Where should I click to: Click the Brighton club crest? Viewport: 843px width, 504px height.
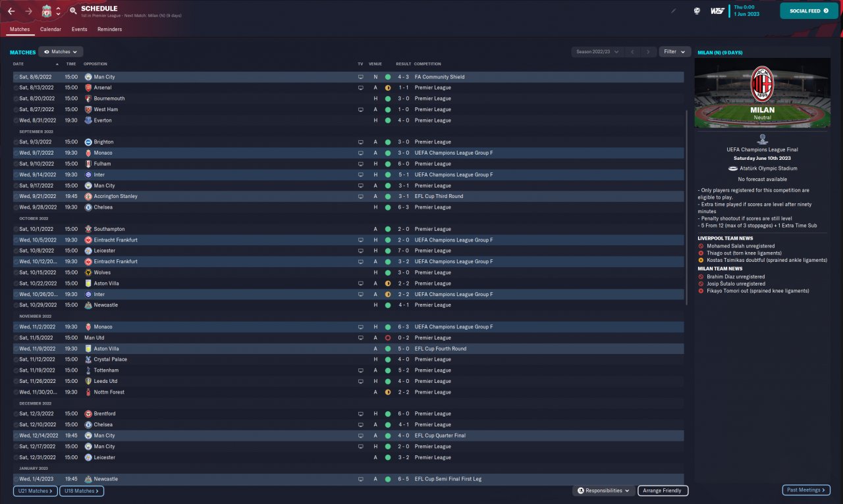88,142
